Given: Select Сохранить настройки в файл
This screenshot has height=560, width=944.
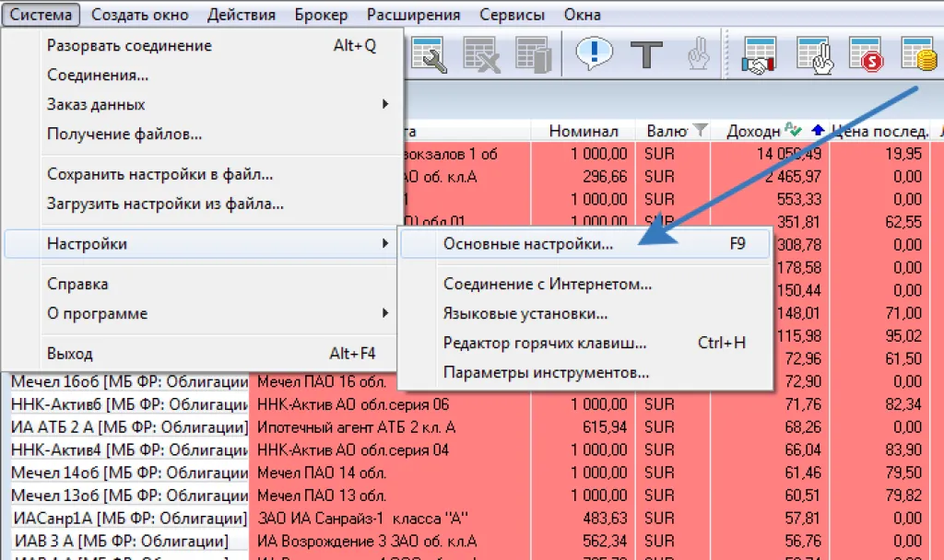Looking at the screenshot, I should [x=159, y=174].
